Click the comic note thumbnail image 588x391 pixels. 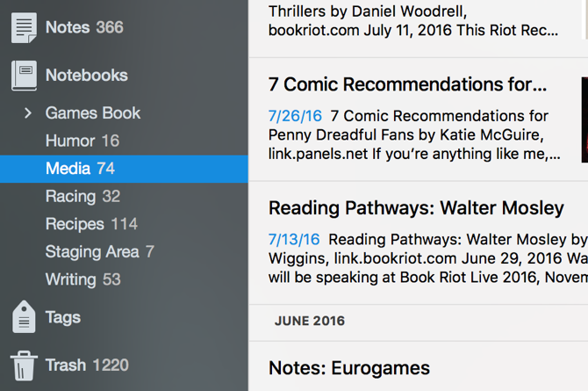pyautogui.click(x=584, y=119)
